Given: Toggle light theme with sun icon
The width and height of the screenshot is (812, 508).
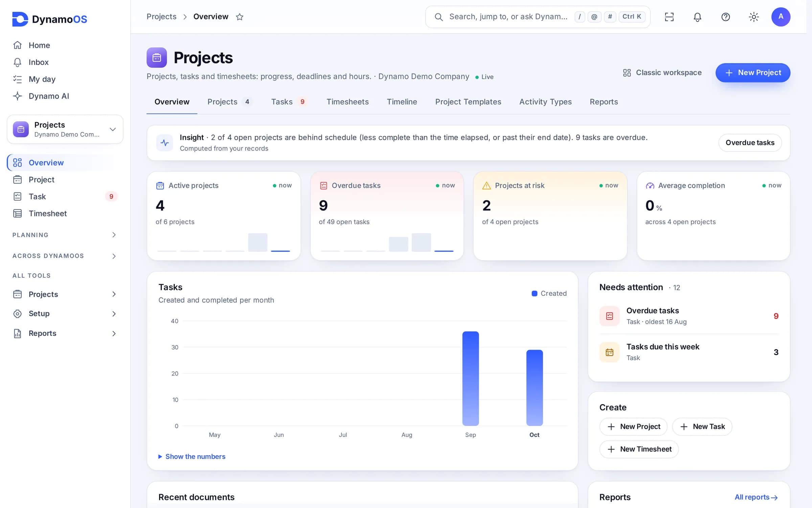Looking at the screenshot, I should click(x=753, y=17).
